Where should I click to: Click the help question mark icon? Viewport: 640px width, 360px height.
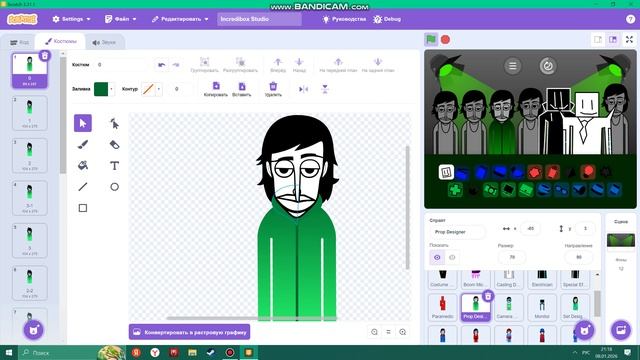(x=630, y=19)
